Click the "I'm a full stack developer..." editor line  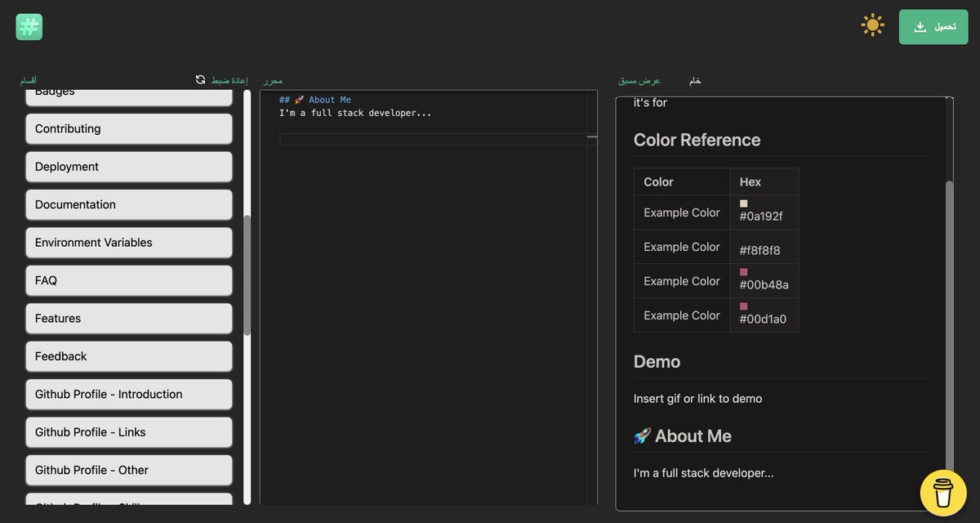(355, 113)
